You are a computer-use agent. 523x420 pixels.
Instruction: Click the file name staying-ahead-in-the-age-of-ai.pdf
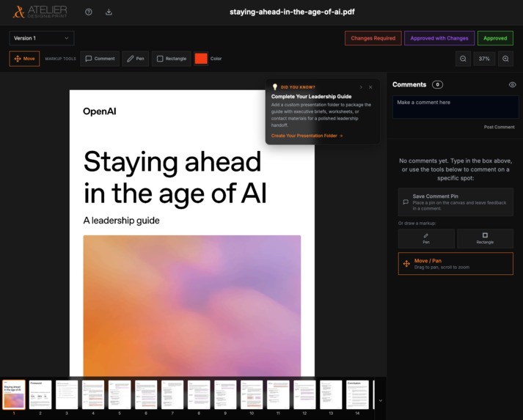click(x=292, y=12)
